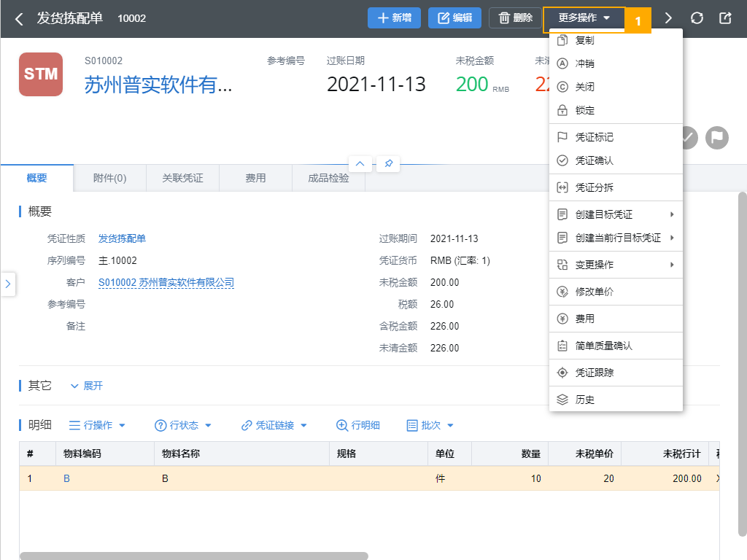Open the 关联凭证 tab

183,178
